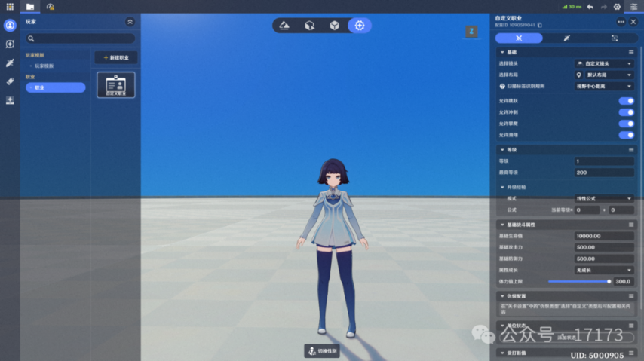Select the terrain tool in viewport toolbar
Viewport: 644px width, 361px height.
(284, 26)
